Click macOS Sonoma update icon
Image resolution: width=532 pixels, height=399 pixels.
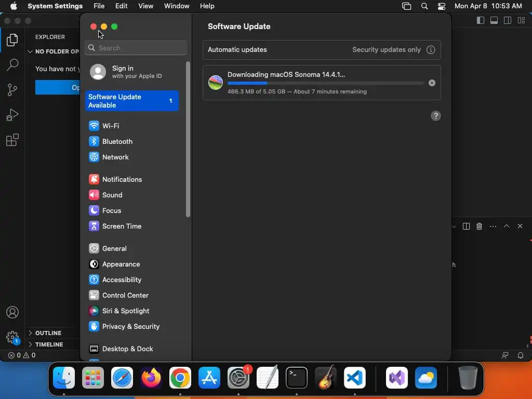click(x=216, y=83)
